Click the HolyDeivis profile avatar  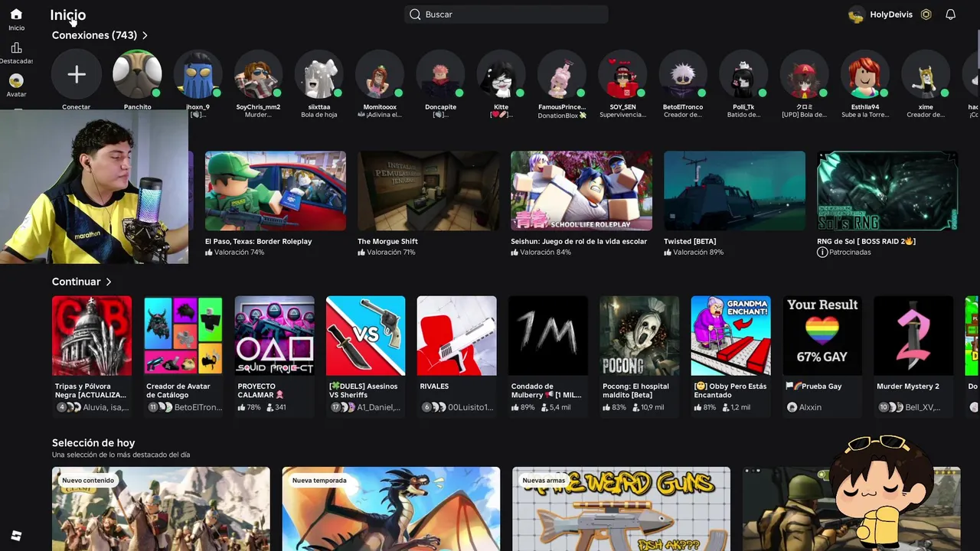(857, 15)
